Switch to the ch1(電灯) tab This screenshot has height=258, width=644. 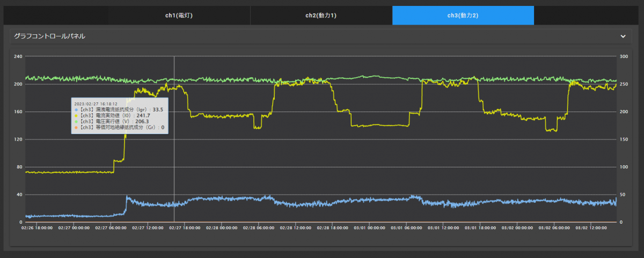click(x=179, y=16)
